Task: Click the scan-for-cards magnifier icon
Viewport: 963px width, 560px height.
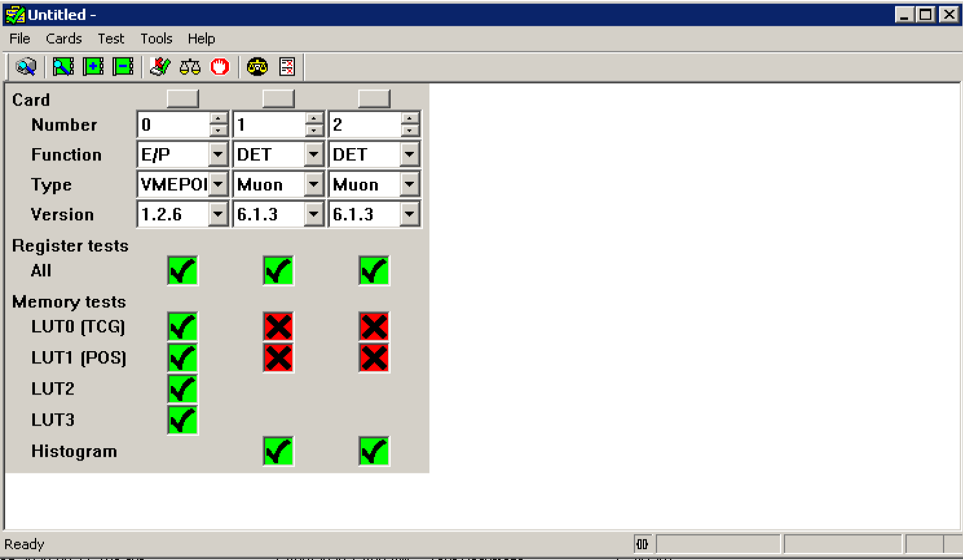Action: pos(25,66)
